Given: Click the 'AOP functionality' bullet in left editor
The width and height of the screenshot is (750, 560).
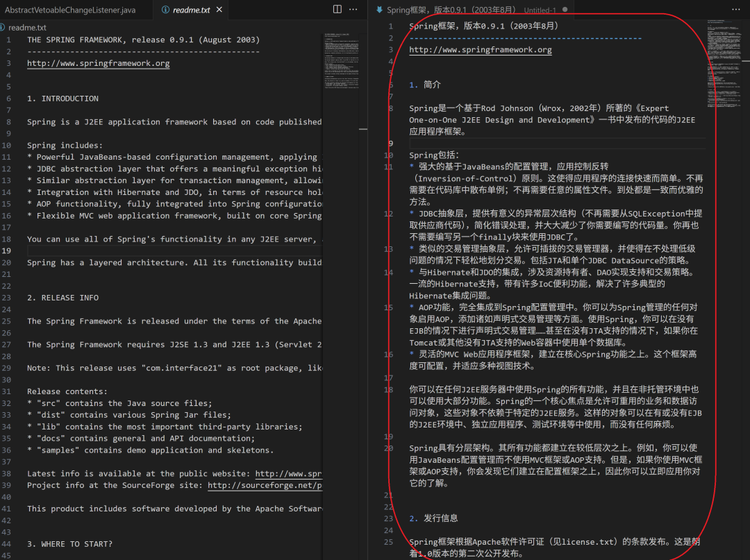Looking at the screenshot, I should [x=174, y=203].
